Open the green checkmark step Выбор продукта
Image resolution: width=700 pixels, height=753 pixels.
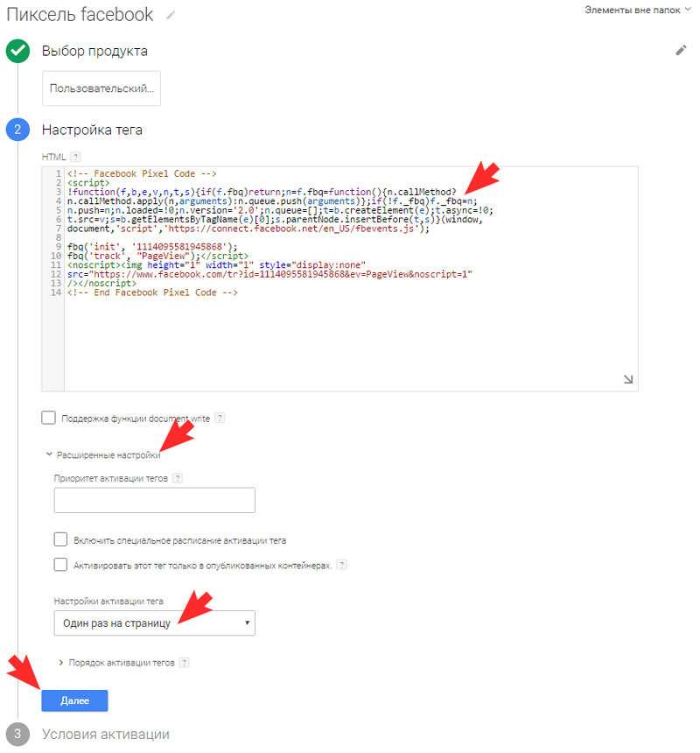17,51
